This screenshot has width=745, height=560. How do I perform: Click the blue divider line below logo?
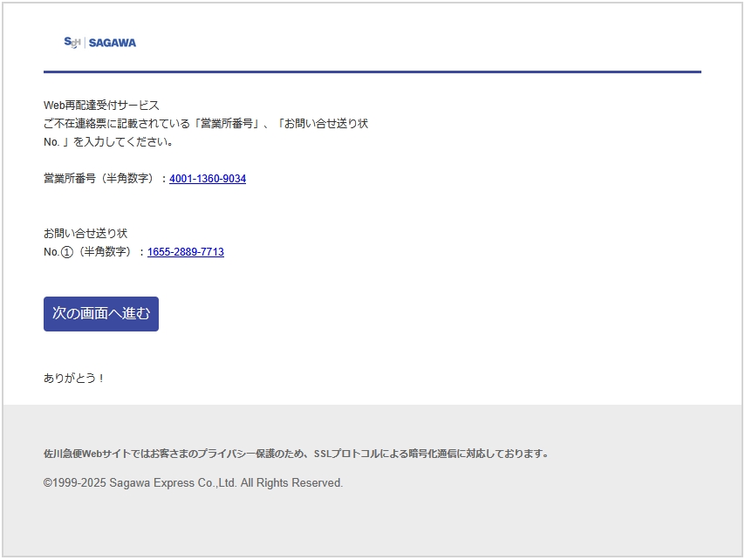372,72
